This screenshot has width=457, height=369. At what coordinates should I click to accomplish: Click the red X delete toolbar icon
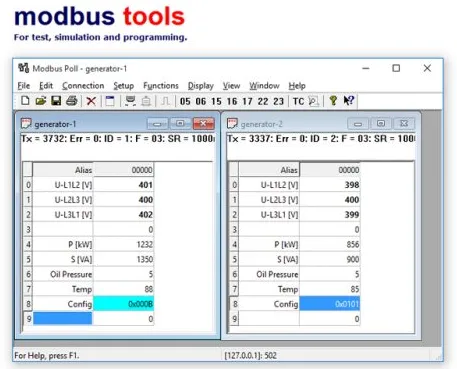pos(91,101)
